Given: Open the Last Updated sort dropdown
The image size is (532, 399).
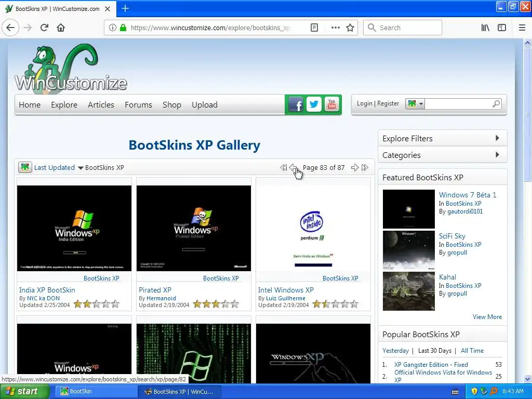Looking at the screenshot, I should click(x=58, y=168).
